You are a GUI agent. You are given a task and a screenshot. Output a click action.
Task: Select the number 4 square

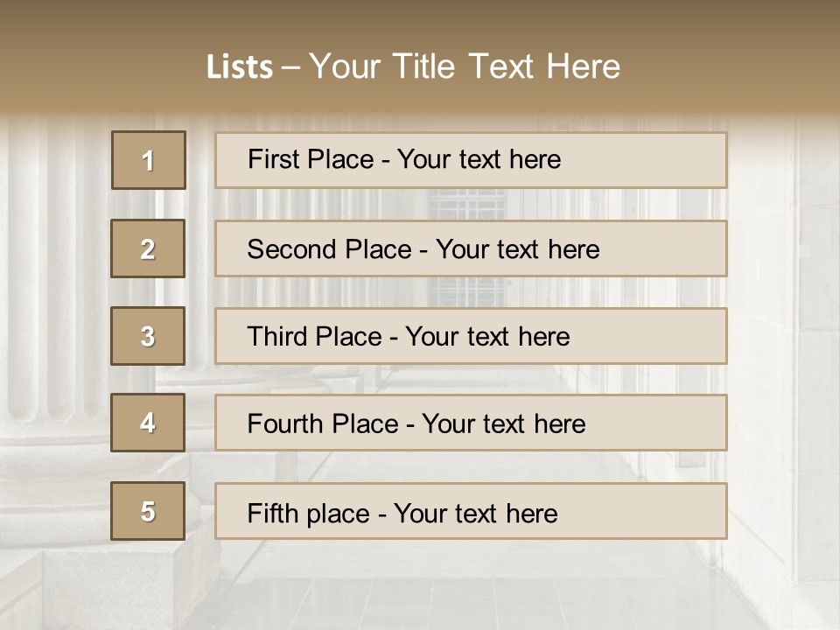point(148,423)
